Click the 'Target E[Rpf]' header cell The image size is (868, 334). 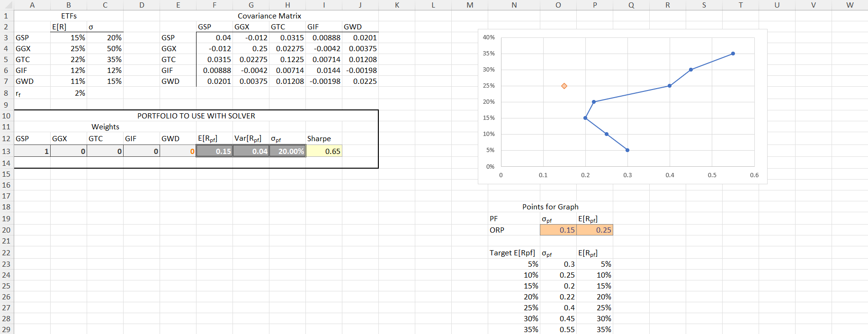(514, 253)
